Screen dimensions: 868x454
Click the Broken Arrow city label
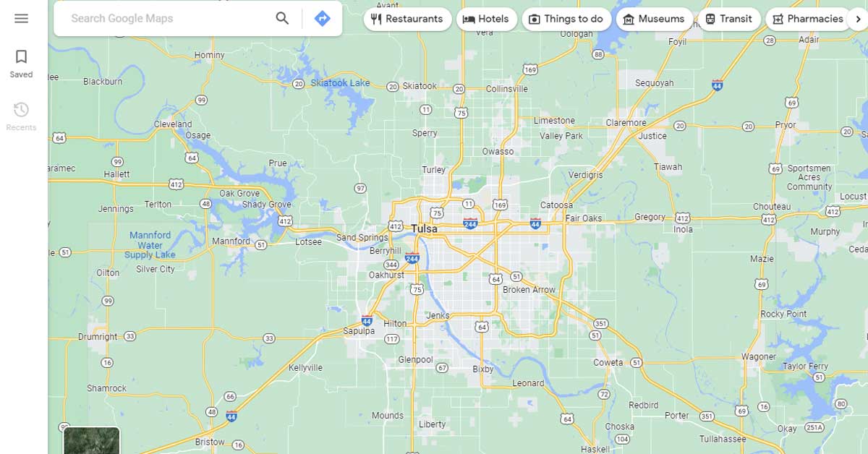529,290
